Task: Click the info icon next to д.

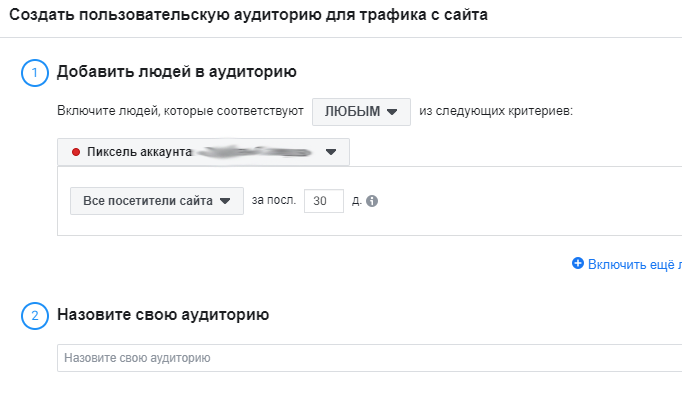Action: [372, 201]
